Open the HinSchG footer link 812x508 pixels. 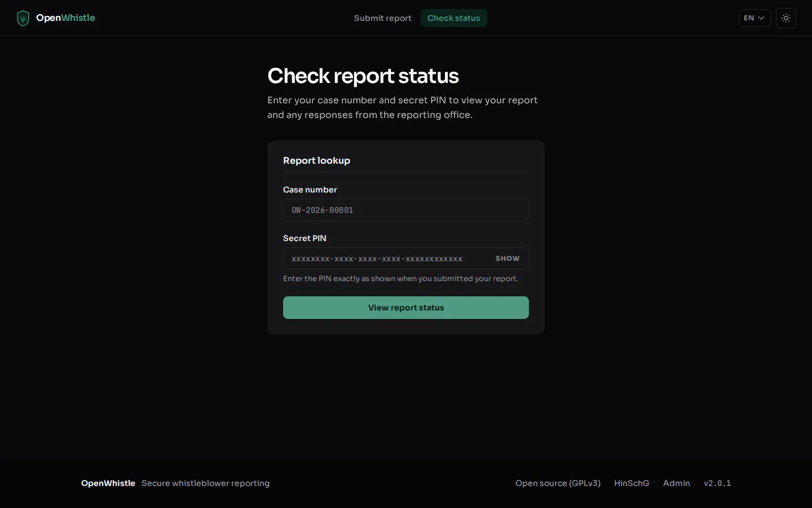click(x=632, y=483)
